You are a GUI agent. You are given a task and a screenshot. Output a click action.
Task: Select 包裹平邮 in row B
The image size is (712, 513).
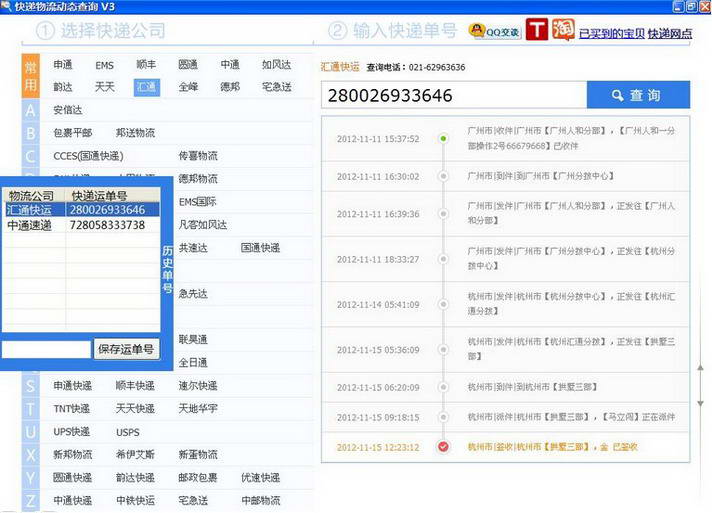[x=73, y=133]
